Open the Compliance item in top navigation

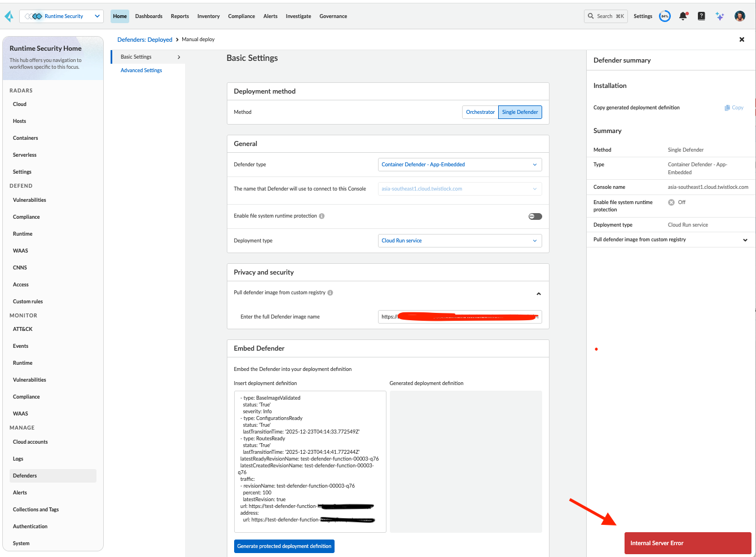pos(241,16)
